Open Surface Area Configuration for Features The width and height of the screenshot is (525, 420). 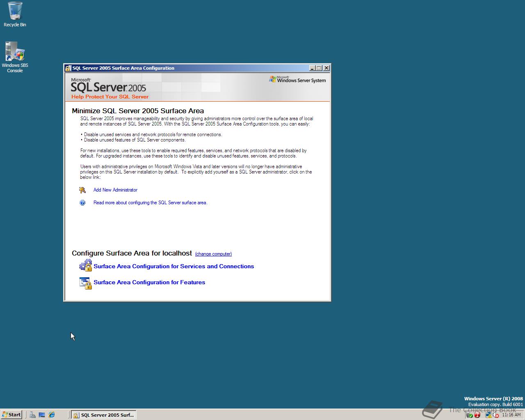coord(149,282)
